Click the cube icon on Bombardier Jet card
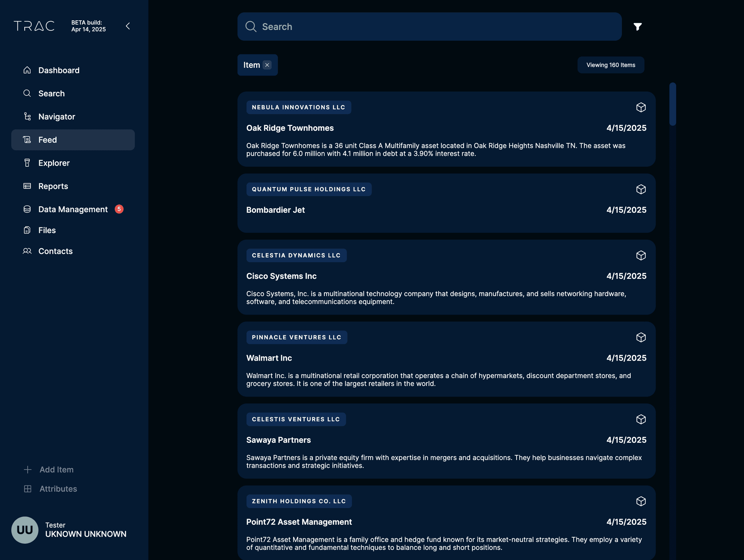744x560 pixels. pyautogui.click(x=641, y=189)
